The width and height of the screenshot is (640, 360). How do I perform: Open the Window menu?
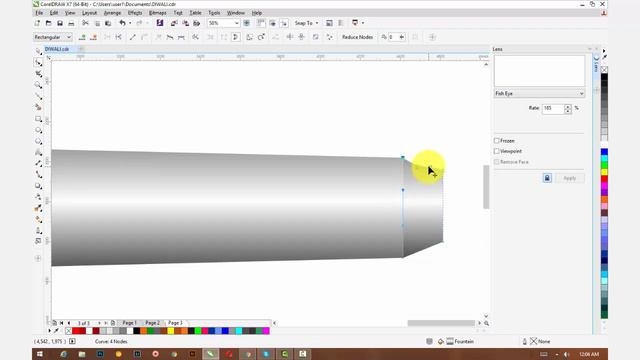coord(236,13)
